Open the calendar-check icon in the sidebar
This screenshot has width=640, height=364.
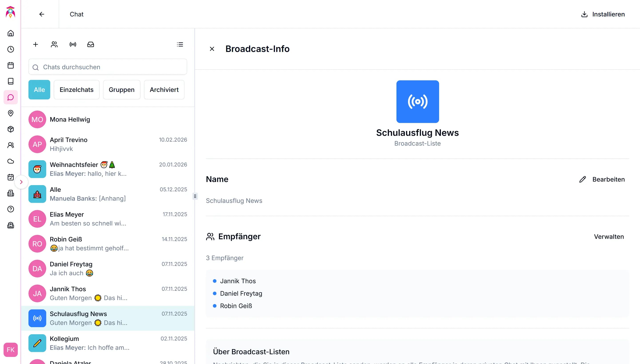(10, 177)
